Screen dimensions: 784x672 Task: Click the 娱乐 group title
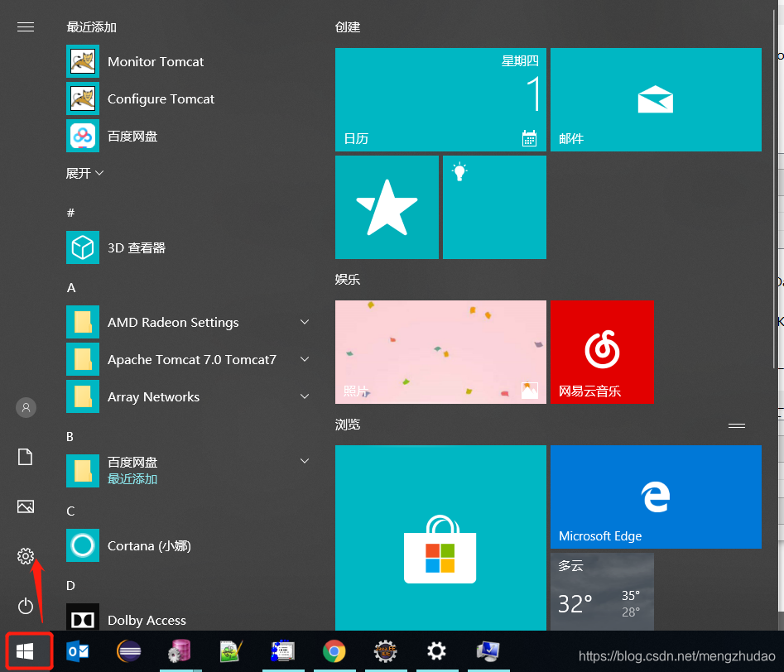pyautogui.click(x=348, y=279)
